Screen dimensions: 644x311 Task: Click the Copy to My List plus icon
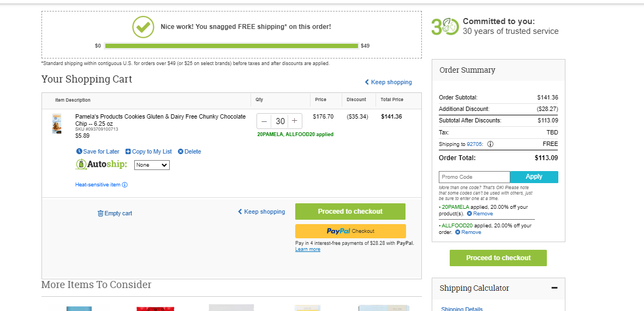128,151
